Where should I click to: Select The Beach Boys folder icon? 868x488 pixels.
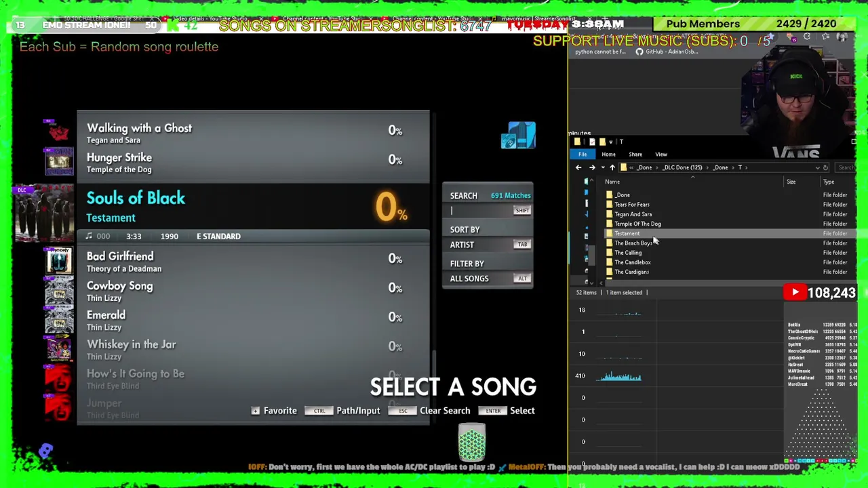click(x=609, y=243)
